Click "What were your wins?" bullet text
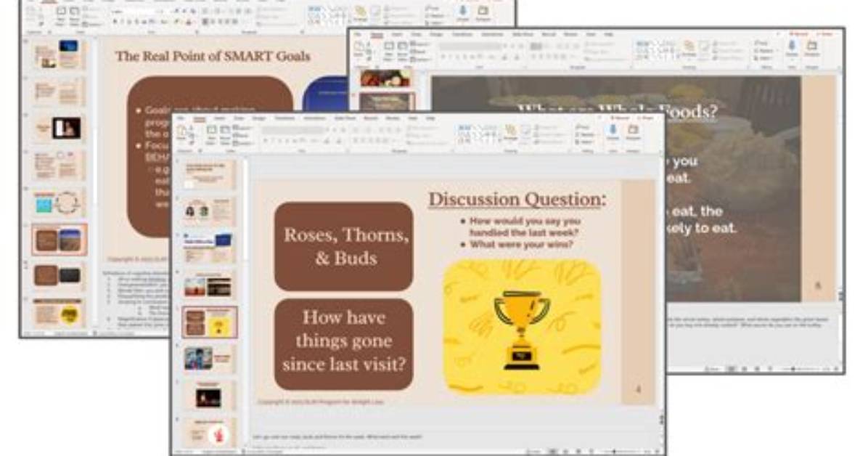This screenshot has width=868, height=456. pos(522,245)
